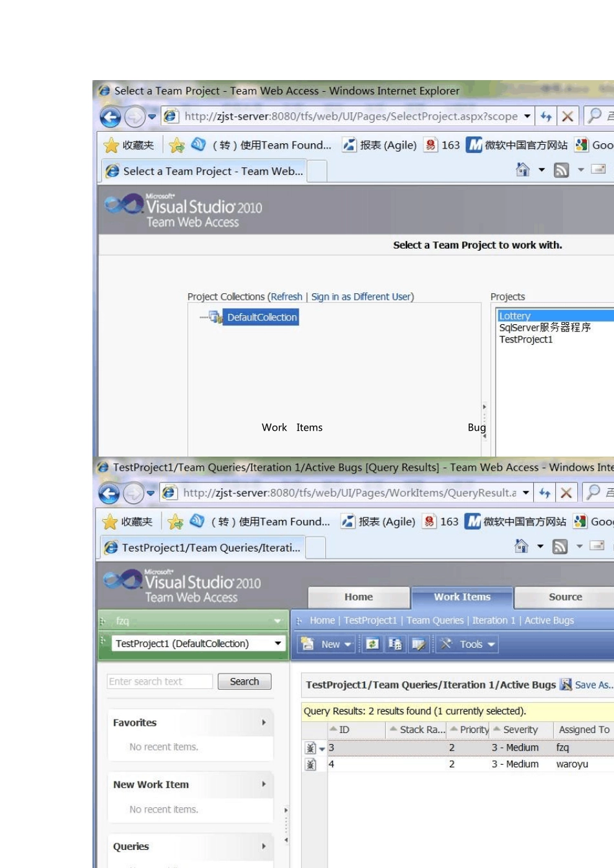Expand the fzq user dropdown
Image resolution: width=614 pixels, height=868 pixels.
click(277, 621)
